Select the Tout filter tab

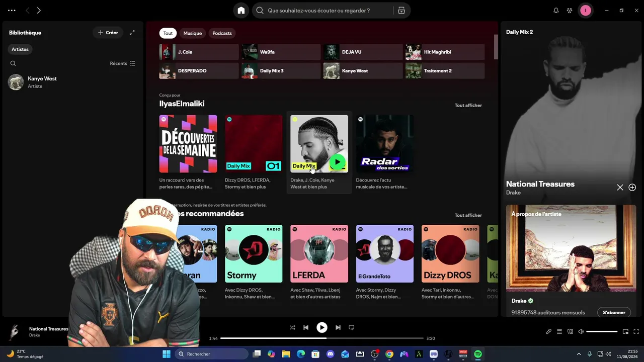pyautogui.click(x=168, y=33)
